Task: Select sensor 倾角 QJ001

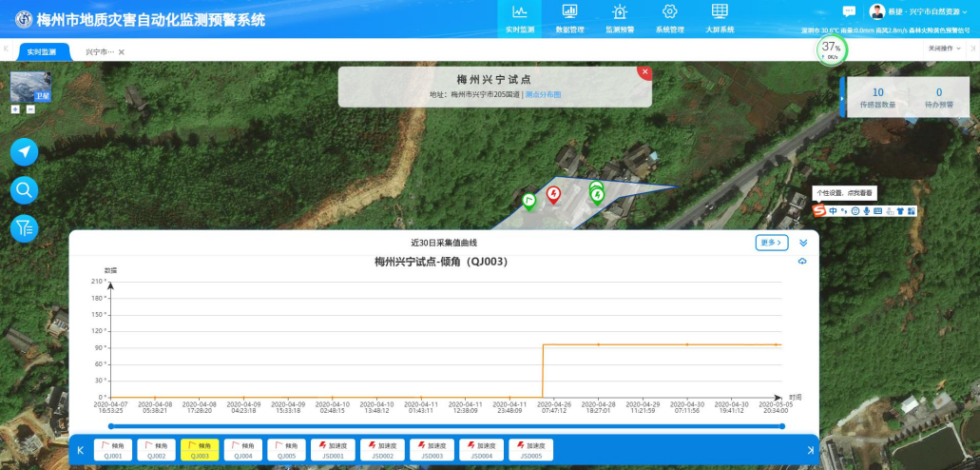Action: (x=113, y=450)
